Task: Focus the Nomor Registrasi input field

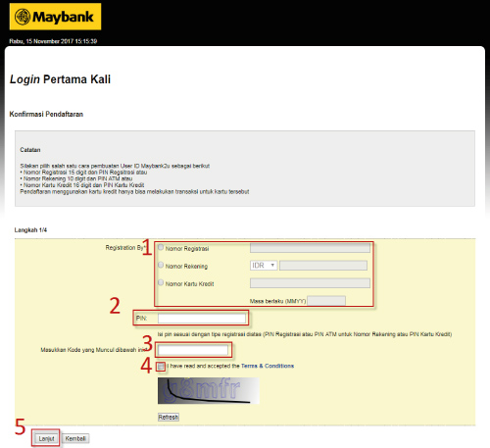Action: 310,248
